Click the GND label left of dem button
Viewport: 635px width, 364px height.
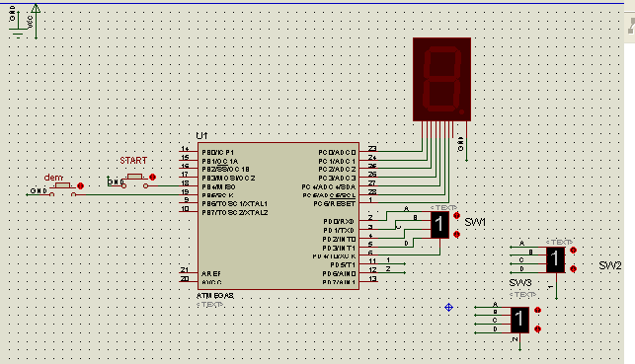tap(39, 191)
